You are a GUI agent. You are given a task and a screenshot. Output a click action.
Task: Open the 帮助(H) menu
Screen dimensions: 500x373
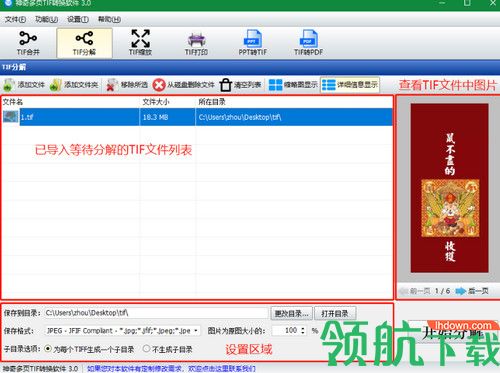point(109,19)
